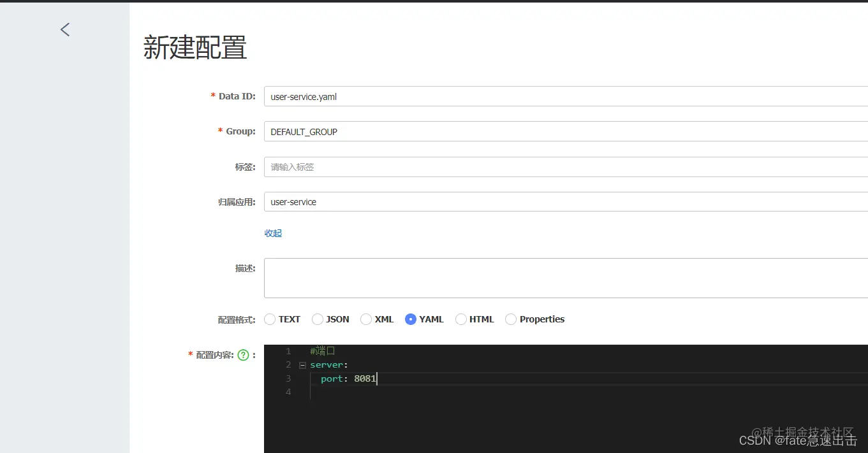Click the 归属应用 field with user-service
The image size is (868, 453).
pos(566,201)
